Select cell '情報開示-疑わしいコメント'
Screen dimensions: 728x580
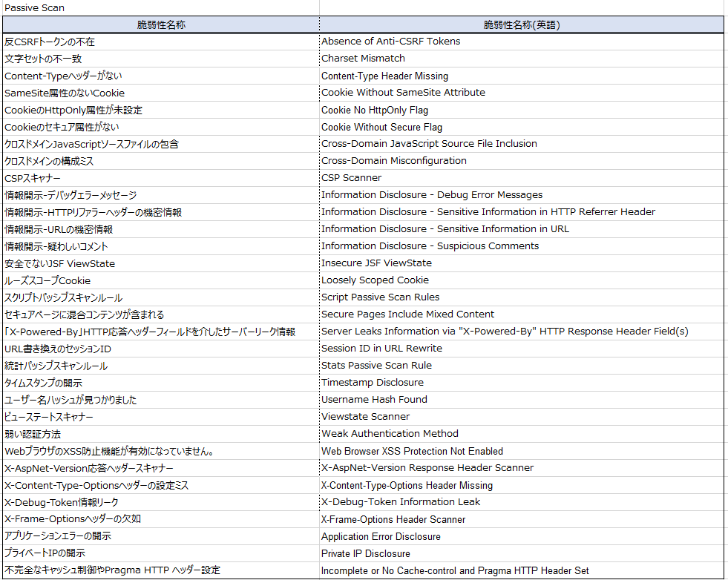point(160,246)
